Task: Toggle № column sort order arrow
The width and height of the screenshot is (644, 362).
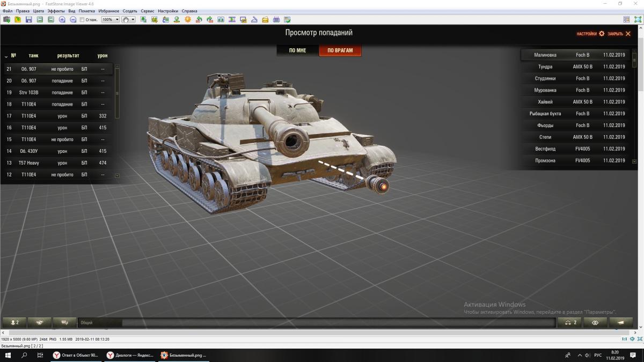Action: [x=6, y=56]
